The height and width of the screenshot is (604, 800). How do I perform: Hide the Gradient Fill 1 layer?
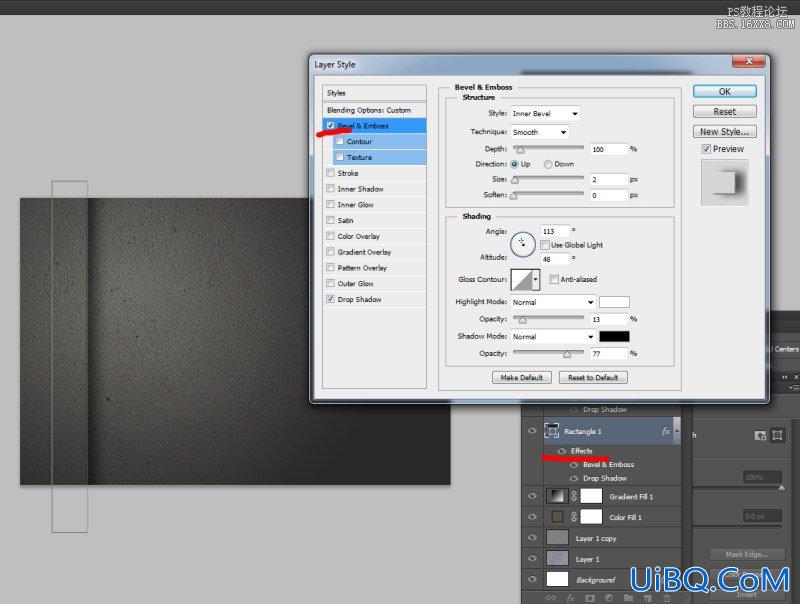(x=532, y=496)
